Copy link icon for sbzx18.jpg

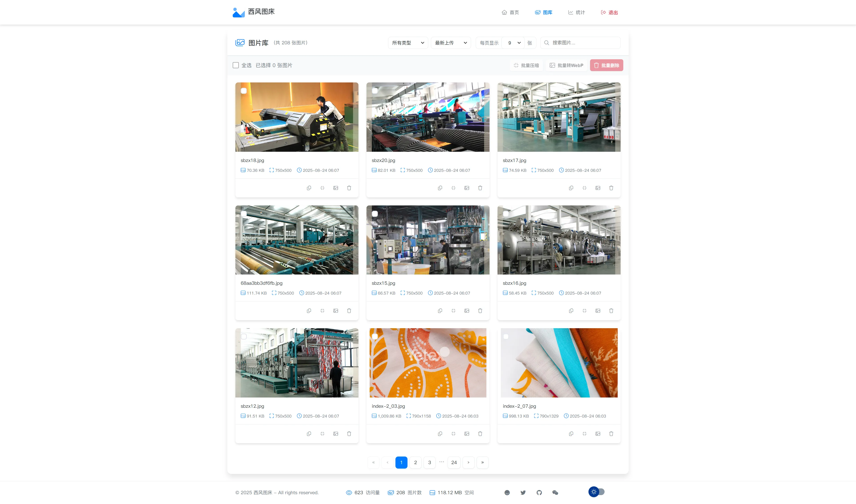[x=309, y=188]
